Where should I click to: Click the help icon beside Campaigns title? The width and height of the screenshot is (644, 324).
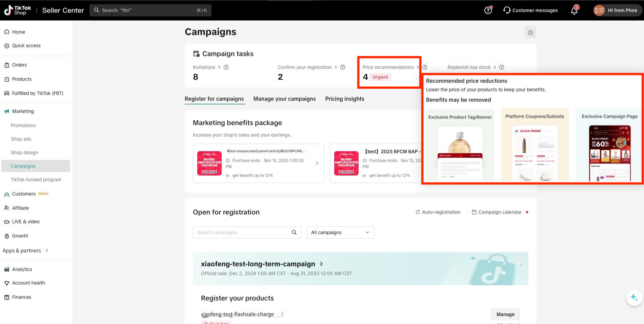(x=530, y=33)
